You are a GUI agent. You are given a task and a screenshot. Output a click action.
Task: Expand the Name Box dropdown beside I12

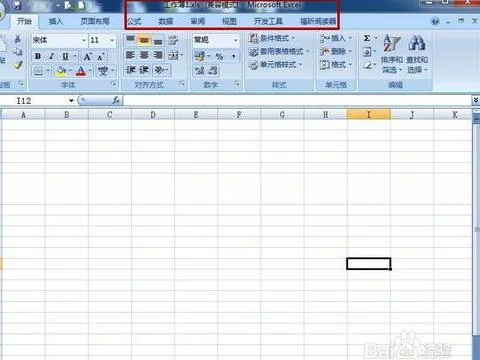click(71, 100)
